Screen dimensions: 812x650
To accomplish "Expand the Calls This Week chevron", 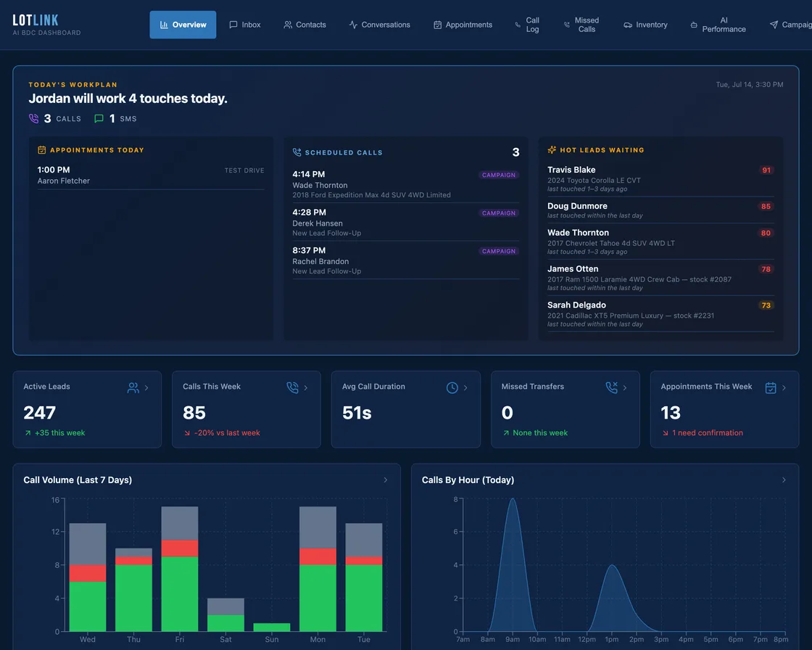I will 306,387.
